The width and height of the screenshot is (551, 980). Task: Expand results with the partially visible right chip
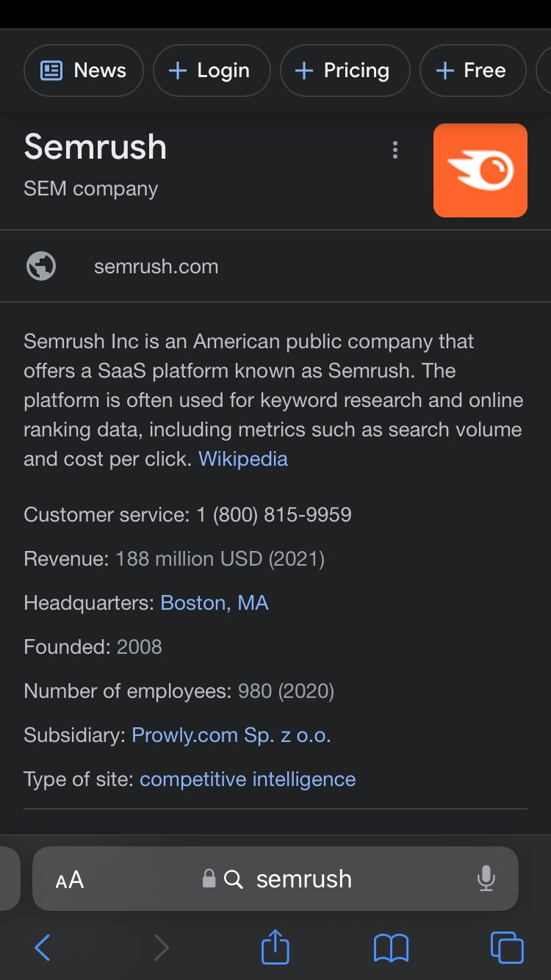click(x=547, y=70)
